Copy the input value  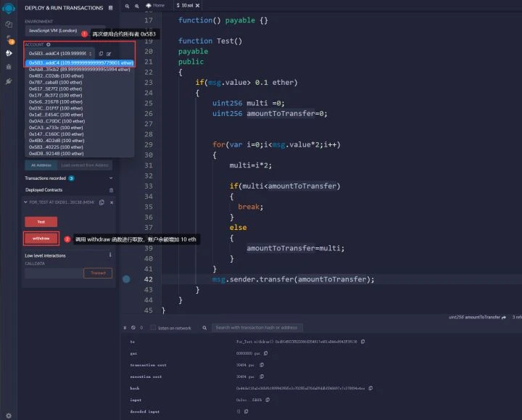coord(268,400)
